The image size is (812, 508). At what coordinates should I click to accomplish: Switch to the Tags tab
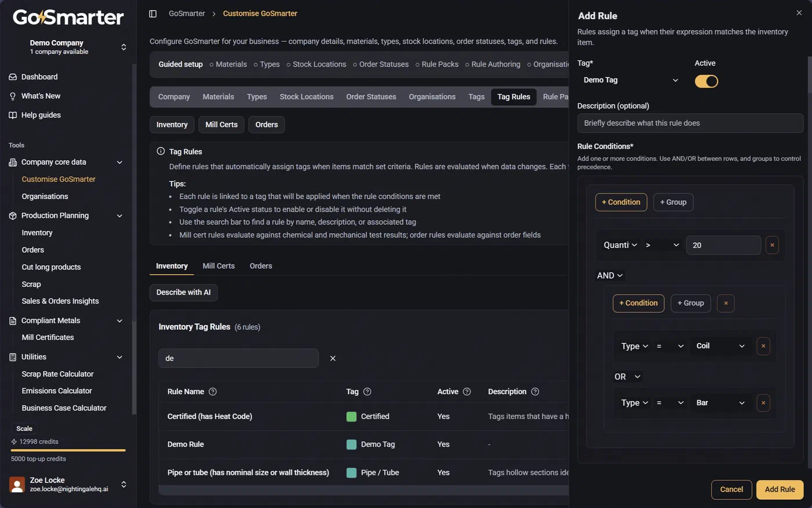pos(477,97)
